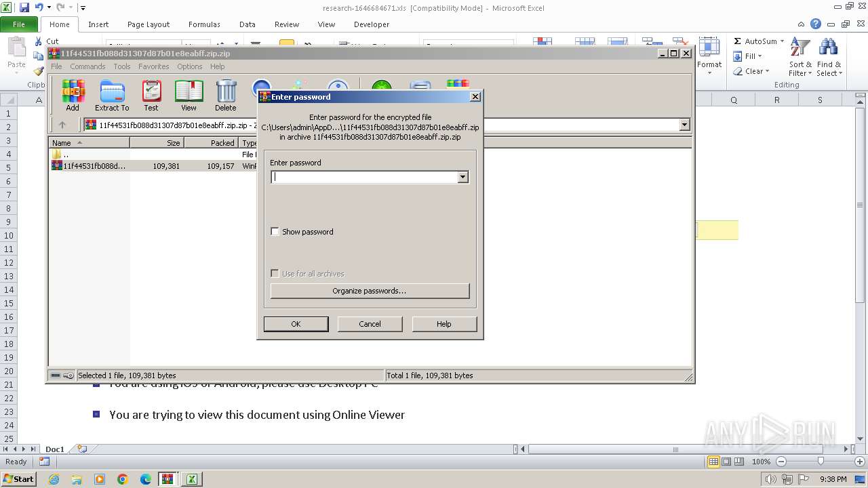Image resolution: width=868 pixels, height=488 pixels.
Task: Close the Enter password dialog
Action: point(475,97)
